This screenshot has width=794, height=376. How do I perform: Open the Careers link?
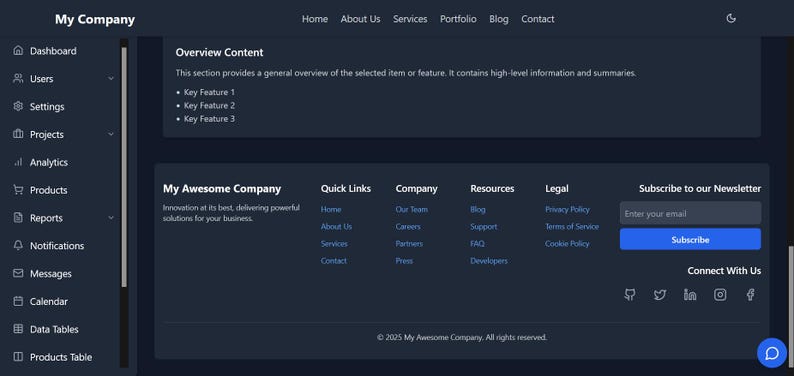(408, 227)
